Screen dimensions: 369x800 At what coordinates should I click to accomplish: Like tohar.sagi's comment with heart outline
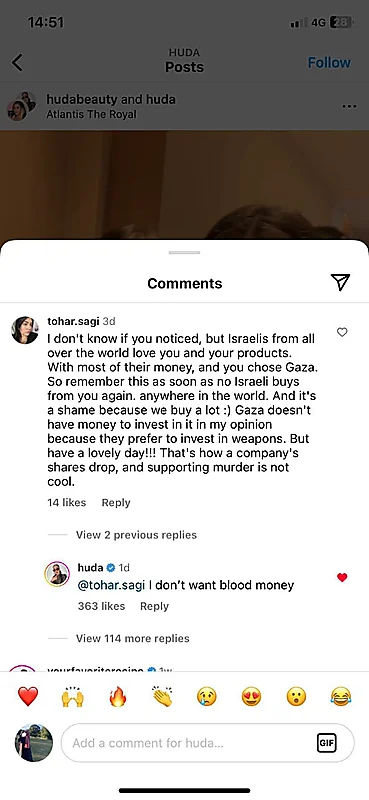pyautogui.click(x=342, y=332)
